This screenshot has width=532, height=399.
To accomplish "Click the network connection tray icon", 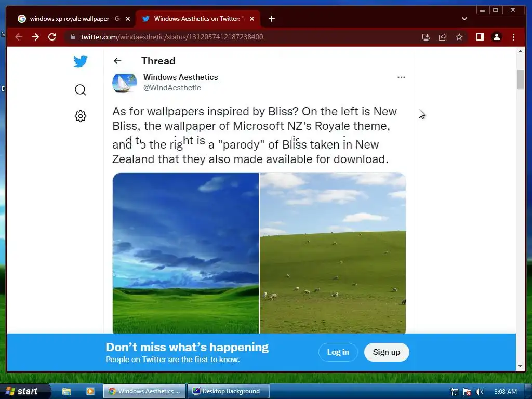I will coord(454,392).
